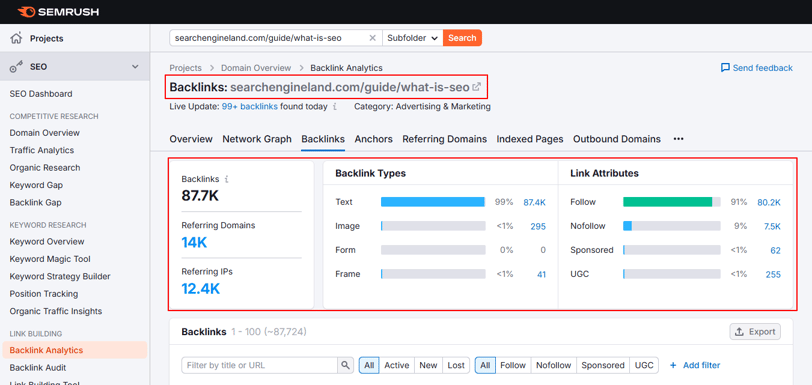
Task: Open Organic Research in sidebar
Action: coord(45,168)
